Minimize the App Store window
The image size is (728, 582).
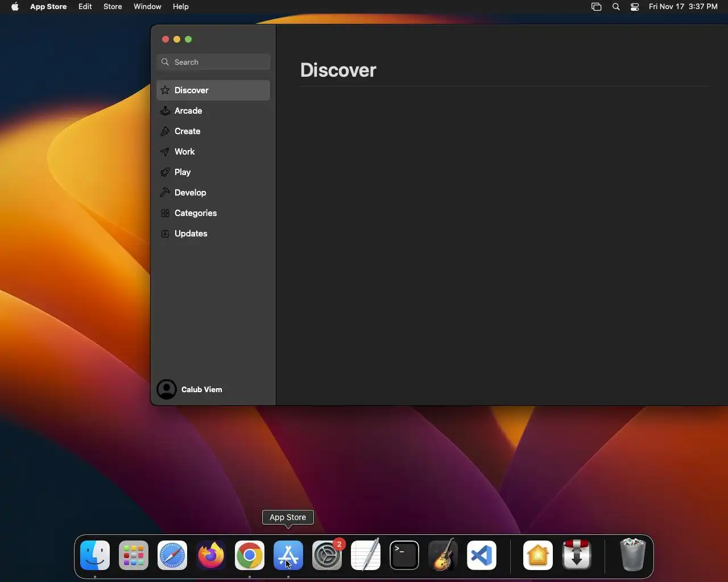click(x=177, y=39)
